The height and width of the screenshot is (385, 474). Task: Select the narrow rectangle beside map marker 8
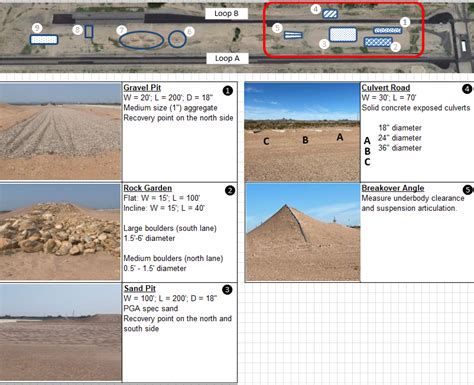89,31
